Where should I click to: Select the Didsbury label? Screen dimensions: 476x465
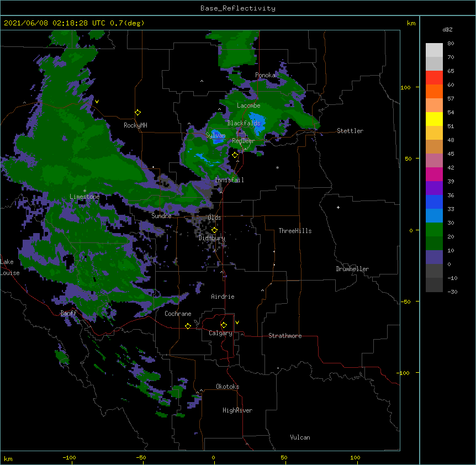[212, 238]
